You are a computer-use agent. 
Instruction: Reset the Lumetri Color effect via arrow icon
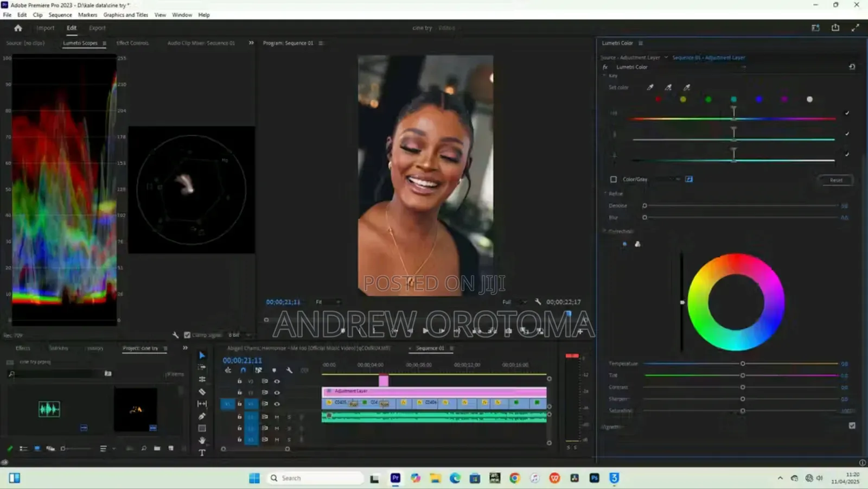click(x=852, y=67)
